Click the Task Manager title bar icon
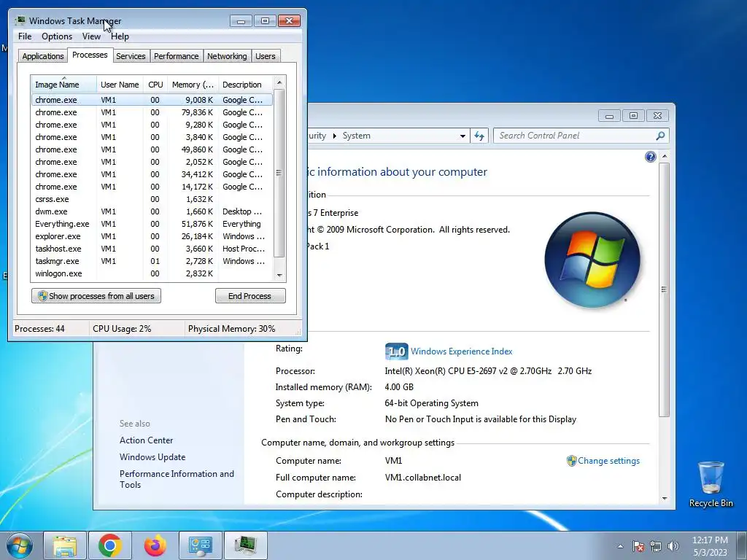The width and height of the screenshot is (747, 560). click(x=20, y=20)
